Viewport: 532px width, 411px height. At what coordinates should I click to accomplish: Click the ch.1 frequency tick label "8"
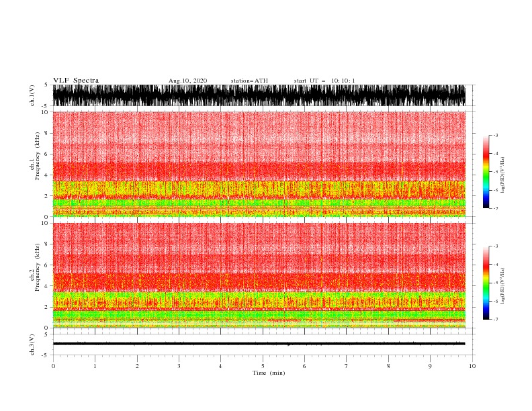(x=46, y=133)
